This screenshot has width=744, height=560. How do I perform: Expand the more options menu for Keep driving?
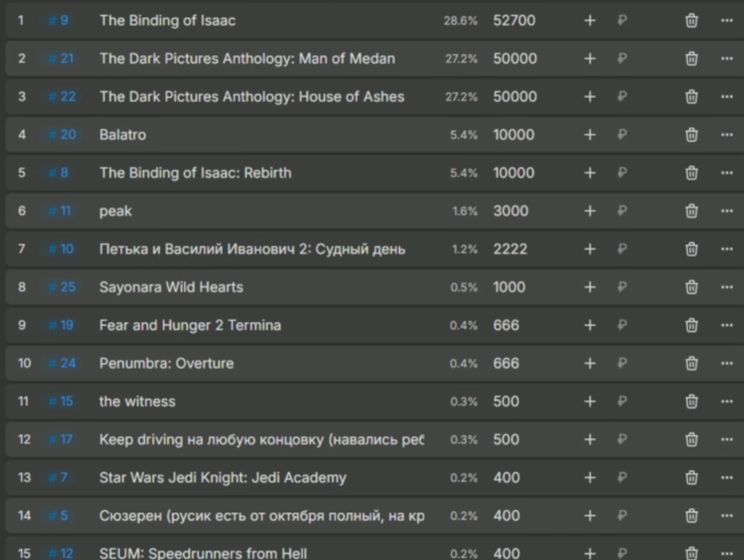click(726, 440)
